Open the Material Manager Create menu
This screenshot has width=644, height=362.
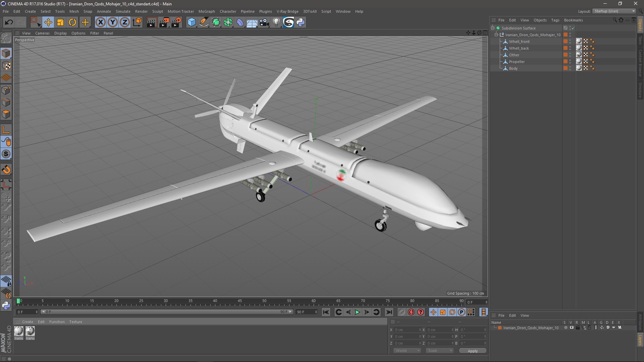coord(28,322)
